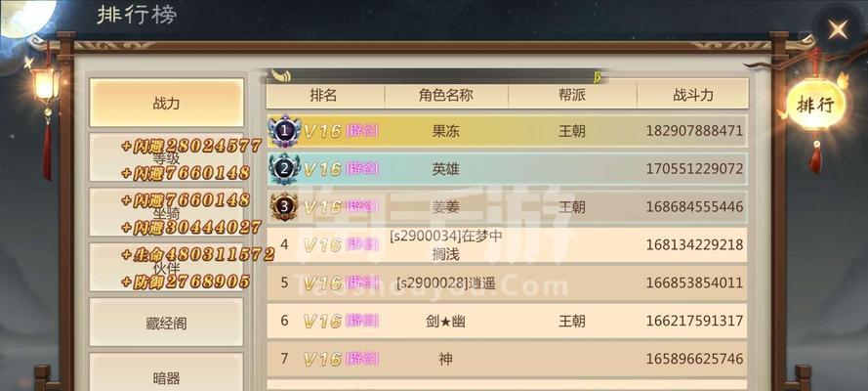Screen dimensions: 868x391
Task: Tap the V16 VIP icon beside 神
Action: [x=322, y=360]
